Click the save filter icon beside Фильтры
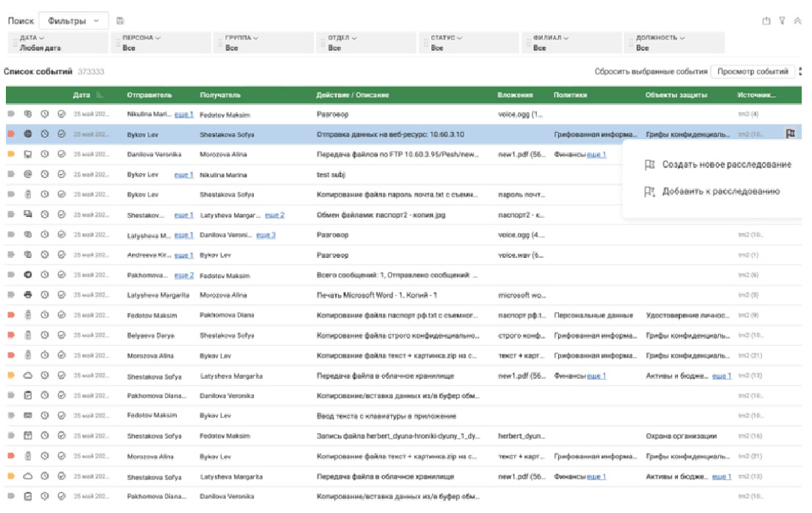This screenshot has width=812, height=513. pyautogui.click(x=120, y=21)
